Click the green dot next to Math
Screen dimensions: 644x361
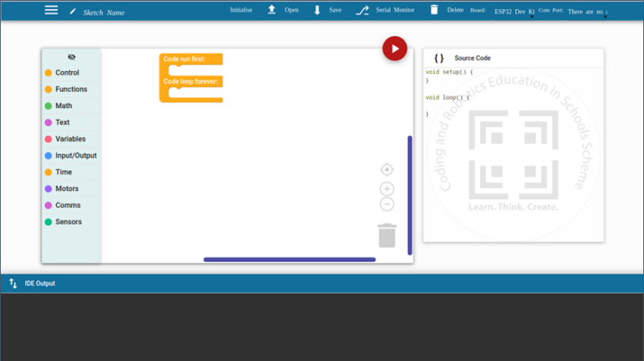(x=49, y=106)
